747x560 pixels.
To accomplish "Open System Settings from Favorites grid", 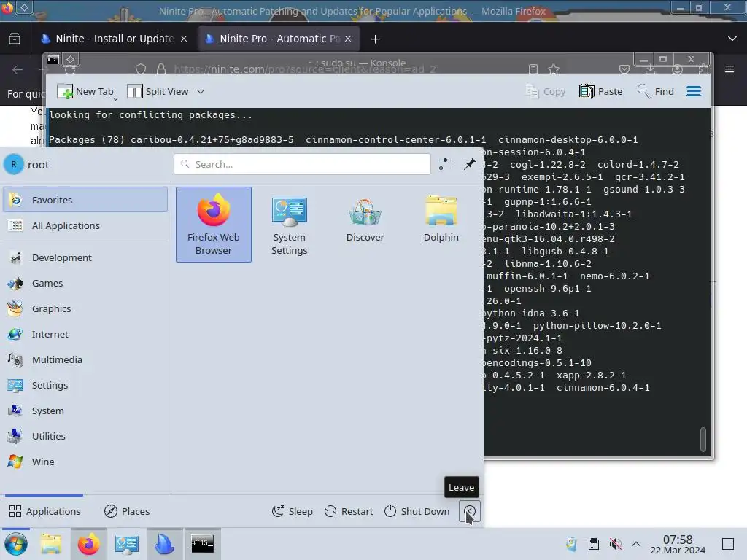I will tap(289, 225).
